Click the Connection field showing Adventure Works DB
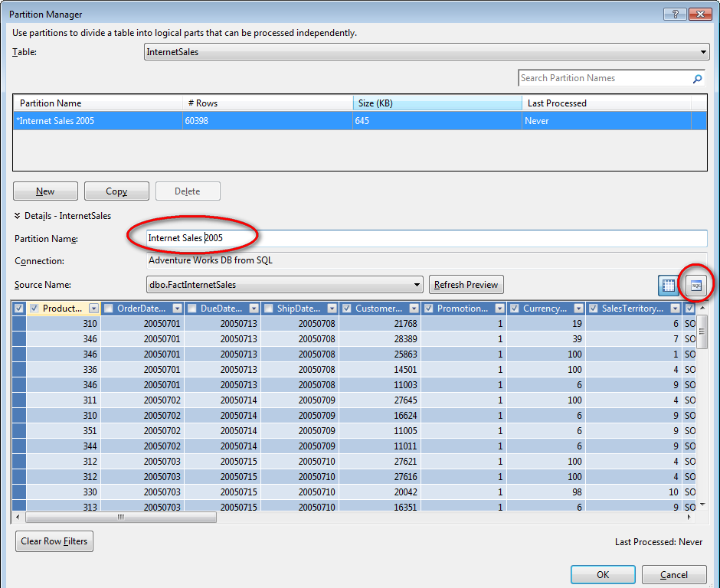The width and height of the screenshot is (720, 588). point(427,260)
